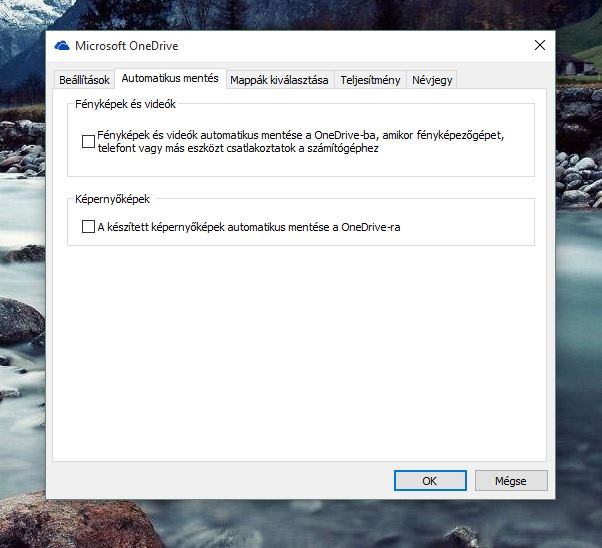Open the Mappák kiválasztása tab
Viewport: 602px width, 548px height.
click(x=279, y=80)
